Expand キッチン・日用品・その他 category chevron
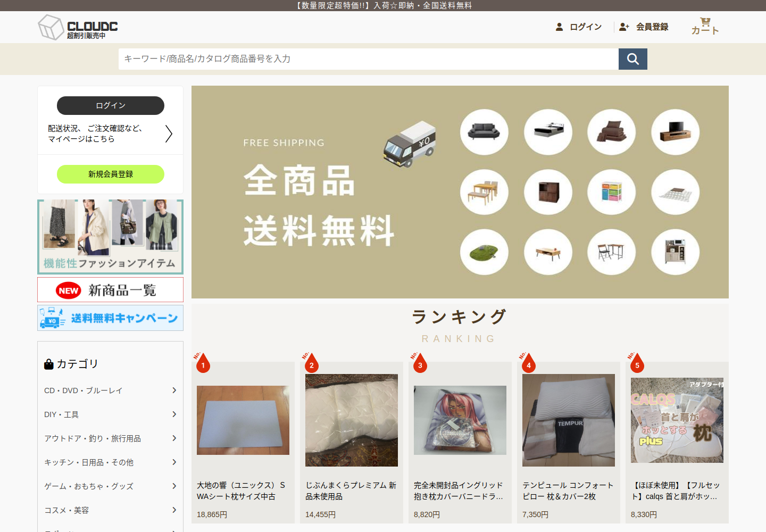The width and height of the screenshot is (766, 532). pyautogui.click(x=174, y=462)
